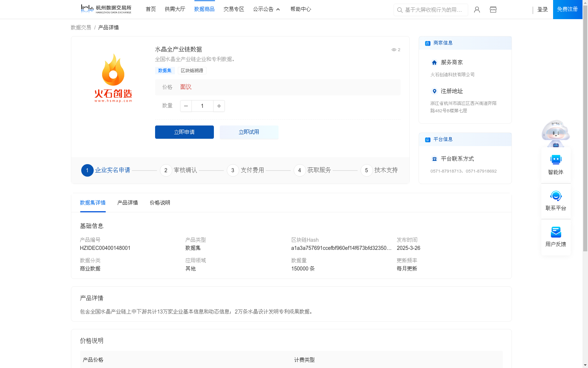Open the 智能体 robot assistant icon
588x368 pixels.
tap(556, 160)
